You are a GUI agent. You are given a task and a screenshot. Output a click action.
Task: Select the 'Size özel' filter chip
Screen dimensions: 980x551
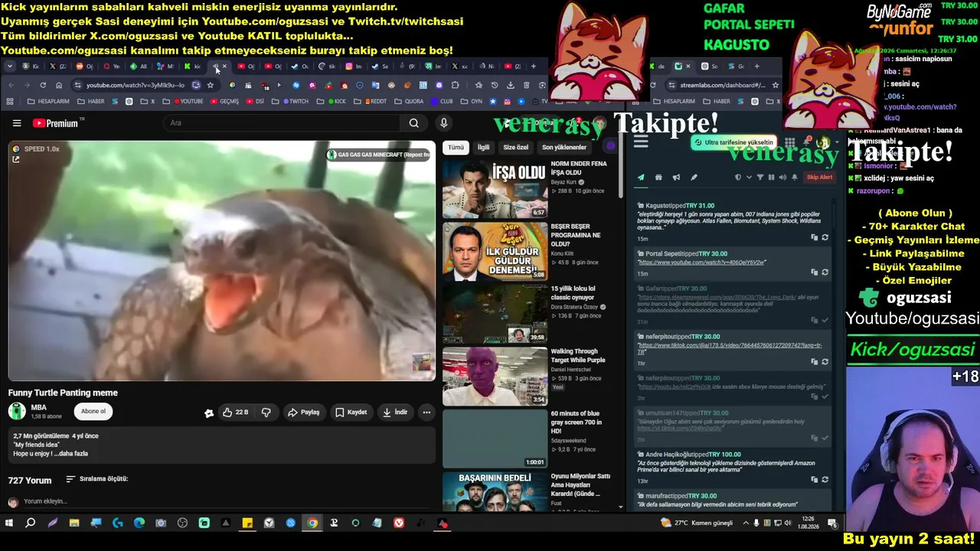(515, 148)
